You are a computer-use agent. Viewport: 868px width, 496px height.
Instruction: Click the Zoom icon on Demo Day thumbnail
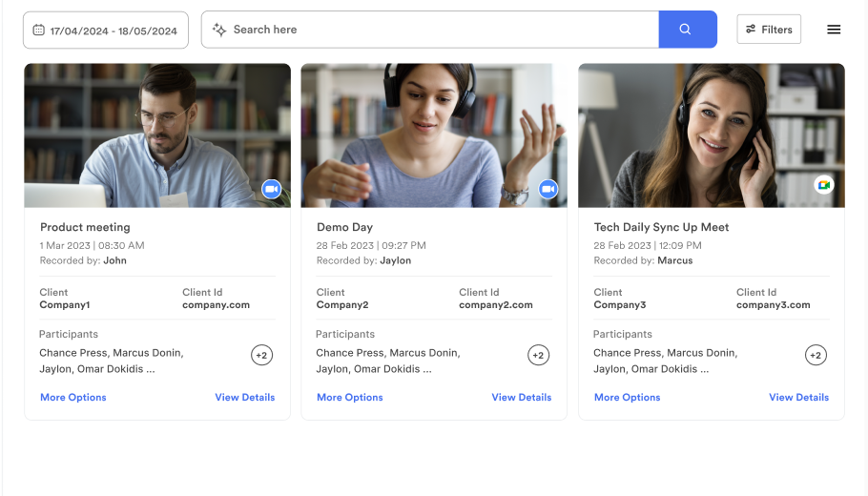(548, 189)
